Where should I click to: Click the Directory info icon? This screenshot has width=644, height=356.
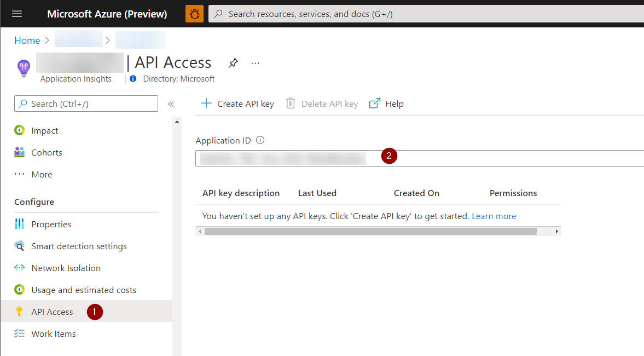pos(132,78)
